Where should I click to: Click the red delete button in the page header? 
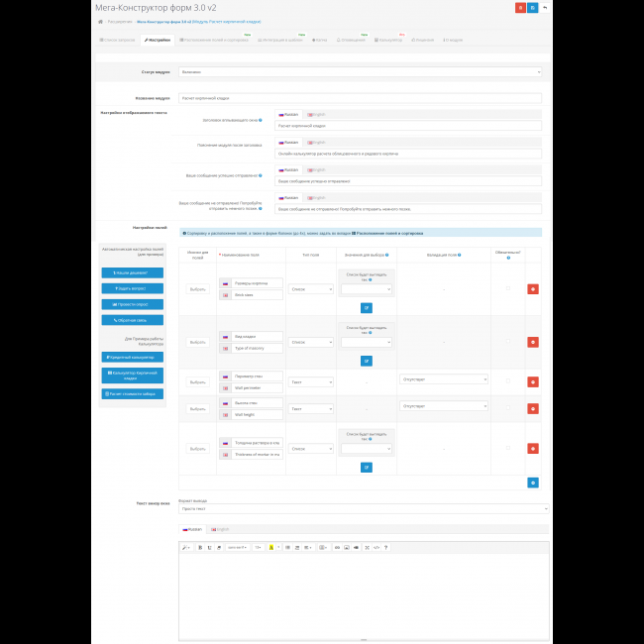pyautogui.click(x=520, y=7)
